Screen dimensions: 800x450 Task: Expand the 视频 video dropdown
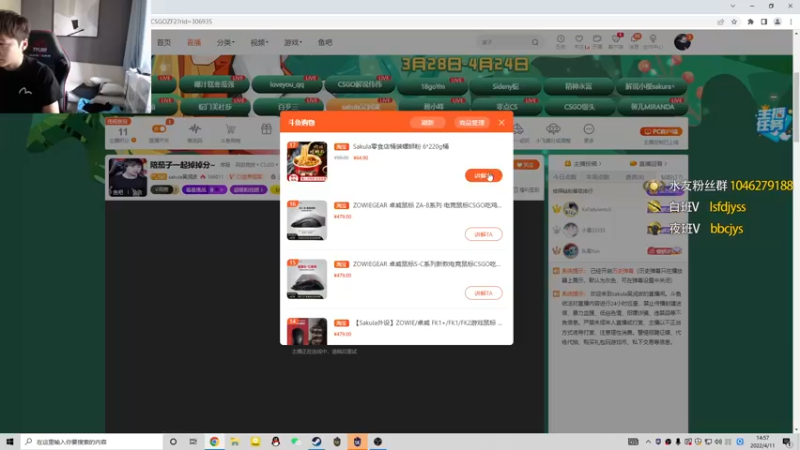(x=259, y=42)
